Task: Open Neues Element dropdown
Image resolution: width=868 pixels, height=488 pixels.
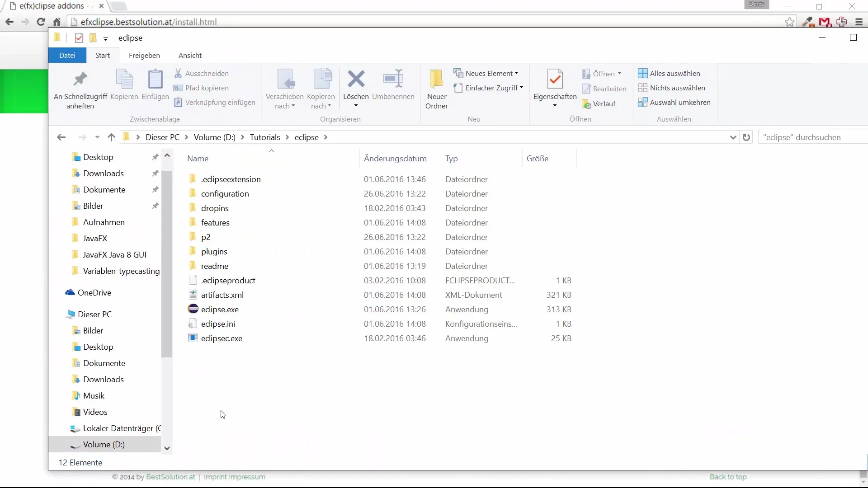Action: [486, 73]
